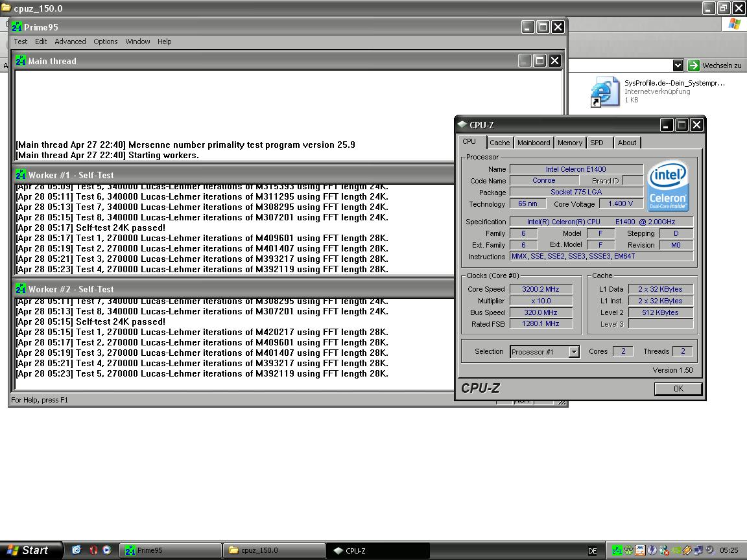The image size is (747, 560).
Task: Click the 'Wechseln zu' button label
Action: tap(722, 65)
